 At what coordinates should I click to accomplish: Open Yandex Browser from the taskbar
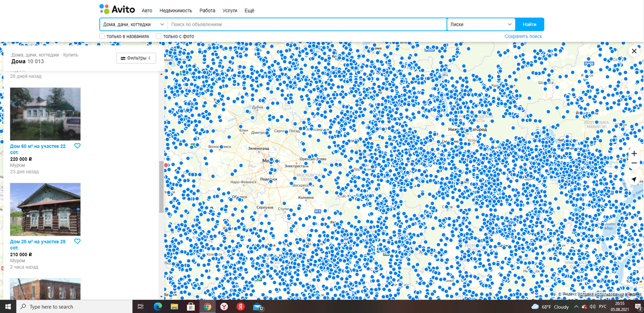click(x=224, y=307)
